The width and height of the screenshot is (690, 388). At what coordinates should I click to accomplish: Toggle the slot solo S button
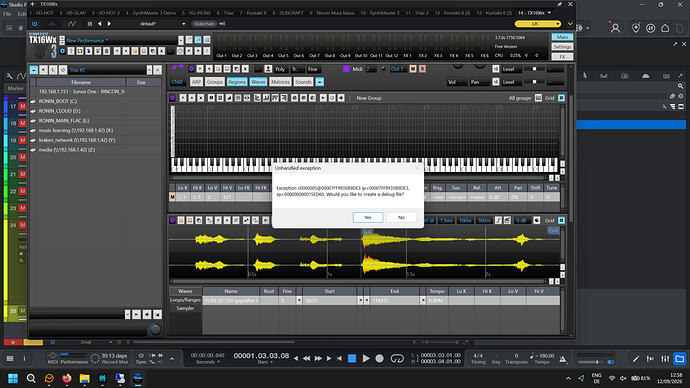coord(422,69)
